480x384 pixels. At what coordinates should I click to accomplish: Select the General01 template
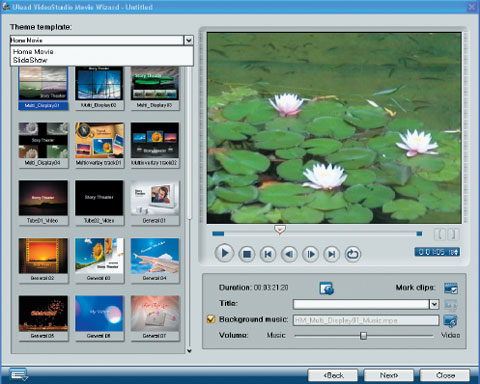(155, 202)
